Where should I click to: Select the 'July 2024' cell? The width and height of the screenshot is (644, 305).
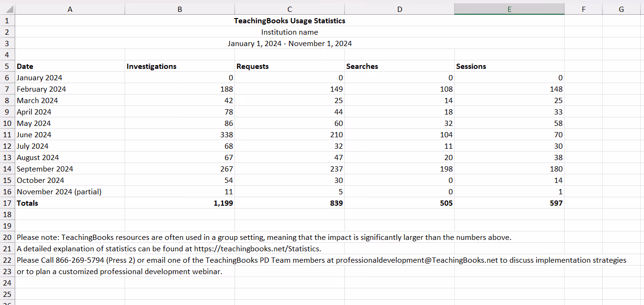tap(70, 146)
